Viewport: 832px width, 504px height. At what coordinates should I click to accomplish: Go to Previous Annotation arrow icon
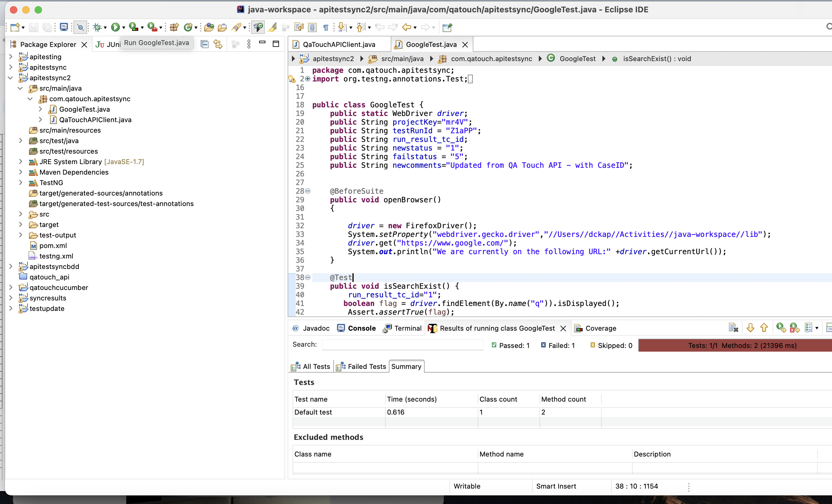coord(361,27)
